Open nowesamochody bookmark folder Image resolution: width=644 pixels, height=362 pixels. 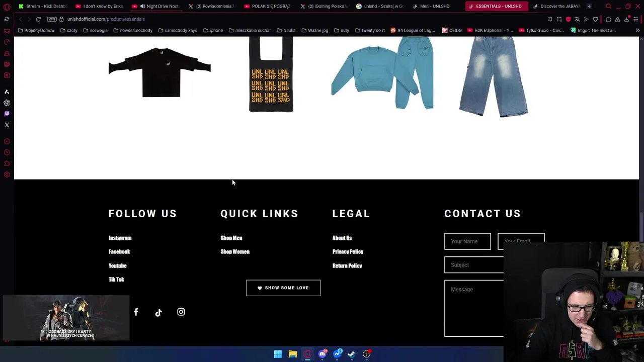(x=133, y=30)
